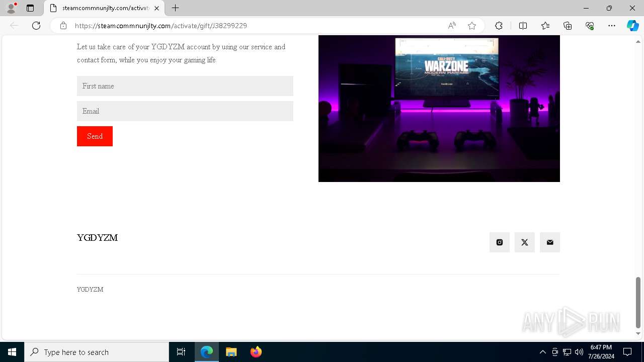The height and width of the screenshot is (362, 644).
Task: Open Collections icon
Action: pyautogui.click(x=568, y=26)
